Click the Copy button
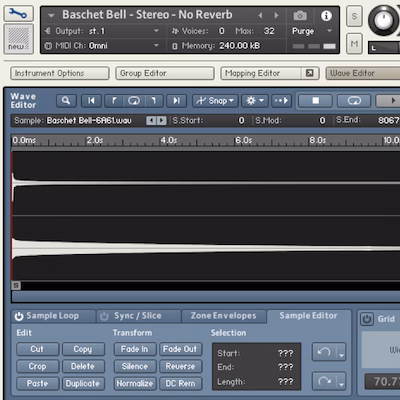Image resolution: width=400 pixels, height=400 pixels. pos(83,349)
